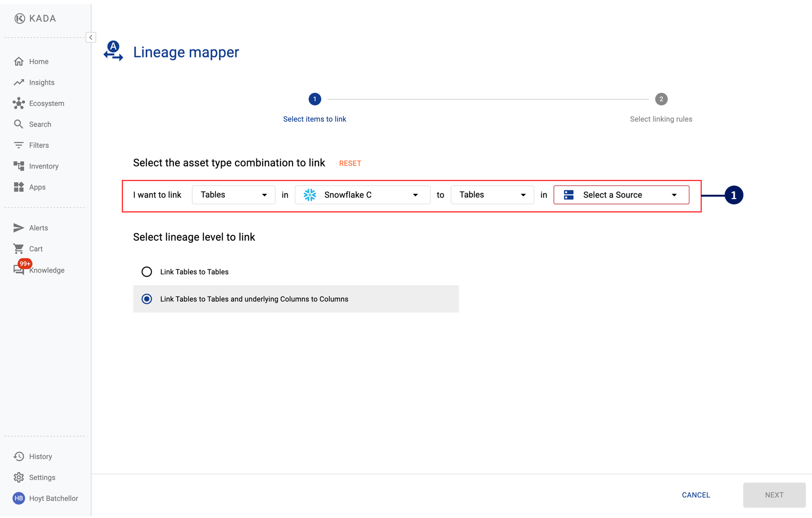The image size is (812, 518).
Task: Open the Filters icon in sidebar
Action: tap(19, 145)
